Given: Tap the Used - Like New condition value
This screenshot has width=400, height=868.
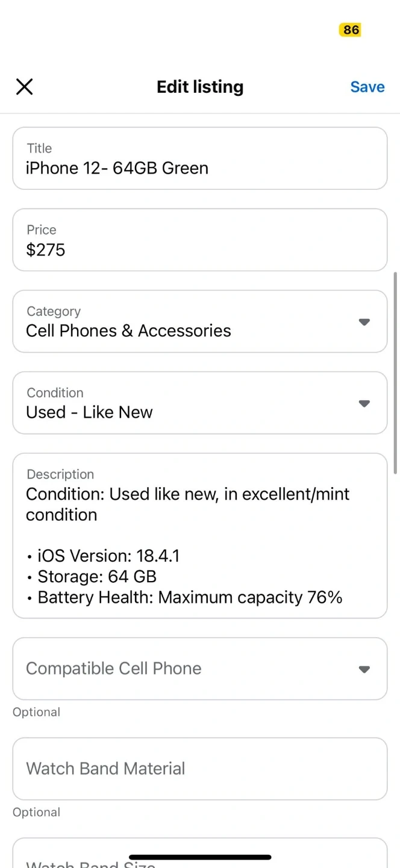Looking at the screenshot, I should [x=89, y=412].
